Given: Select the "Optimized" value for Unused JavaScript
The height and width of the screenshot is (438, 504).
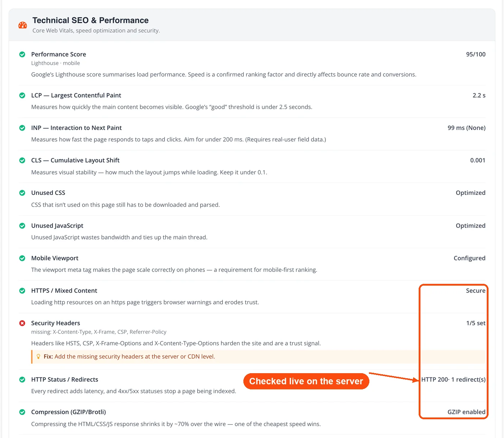Looking at the screenshot, I should click(471, 226).
